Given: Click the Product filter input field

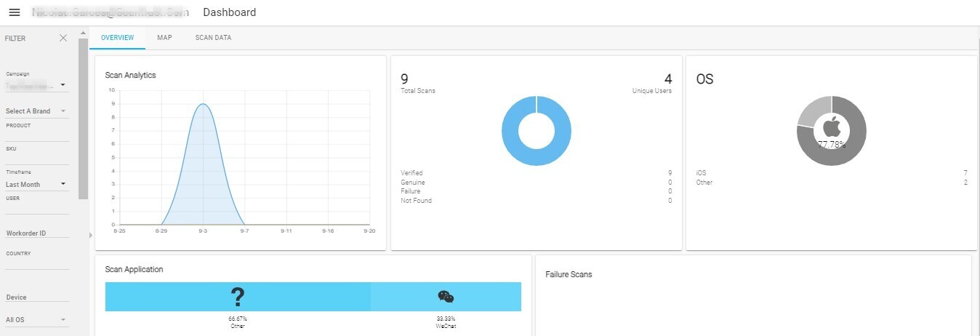Looking at the screenshot, I should pyautogui.click(x=36, y=135).
